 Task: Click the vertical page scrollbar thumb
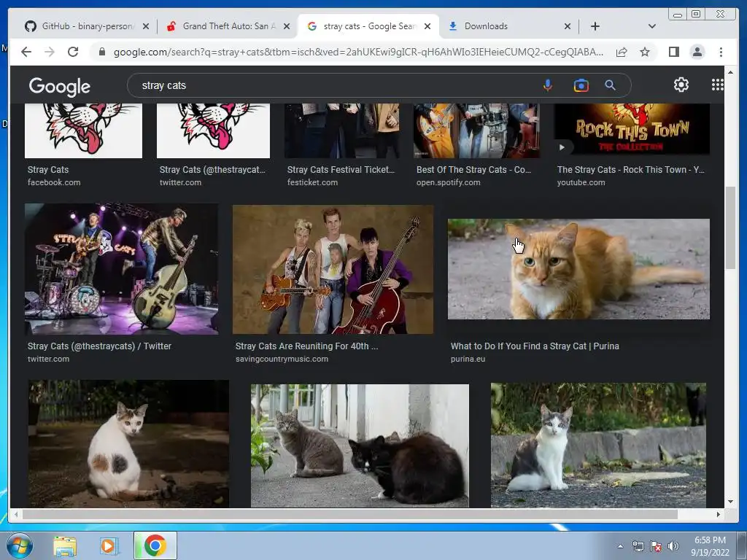730,228
